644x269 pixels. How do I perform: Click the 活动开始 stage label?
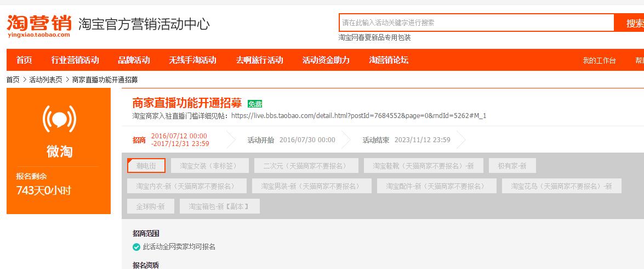pos(261,140)
